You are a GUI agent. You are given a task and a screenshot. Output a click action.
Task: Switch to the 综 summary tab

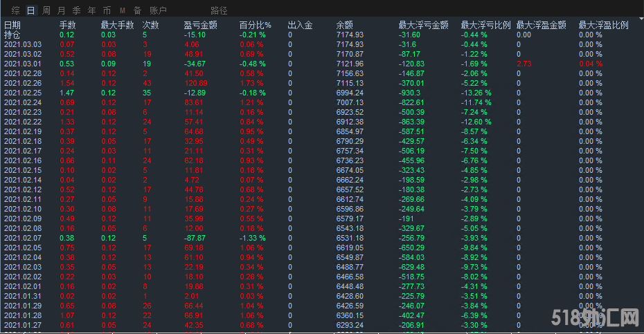pyautogui.click(x=15, y=10)
